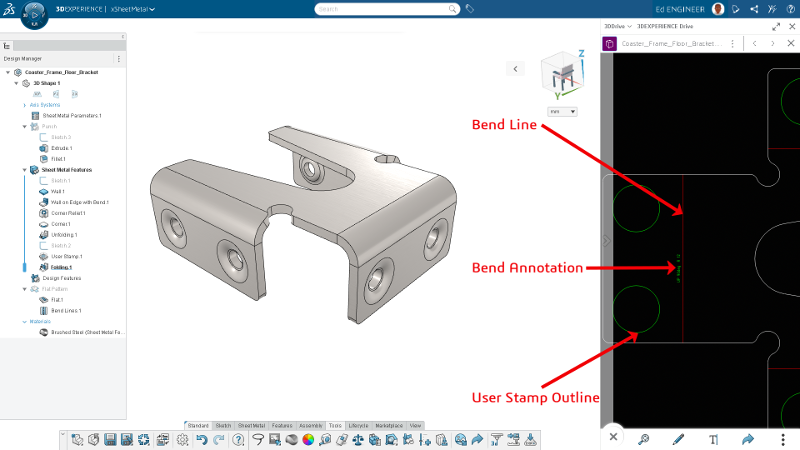Click the lasso selection tool icon

(x=257, y=439)
